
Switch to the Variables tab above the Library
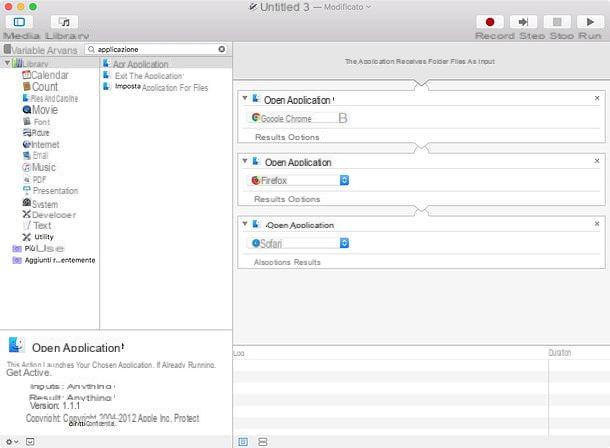pyautogui.click(x=44, y=50)
